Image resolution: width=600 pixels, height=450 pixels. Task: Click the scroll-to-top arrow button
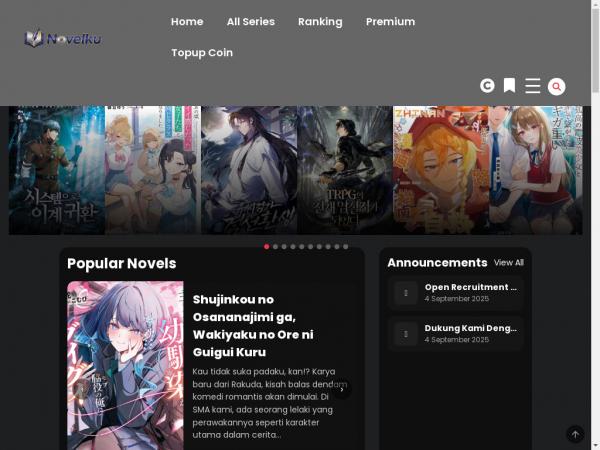coord(575,434)
